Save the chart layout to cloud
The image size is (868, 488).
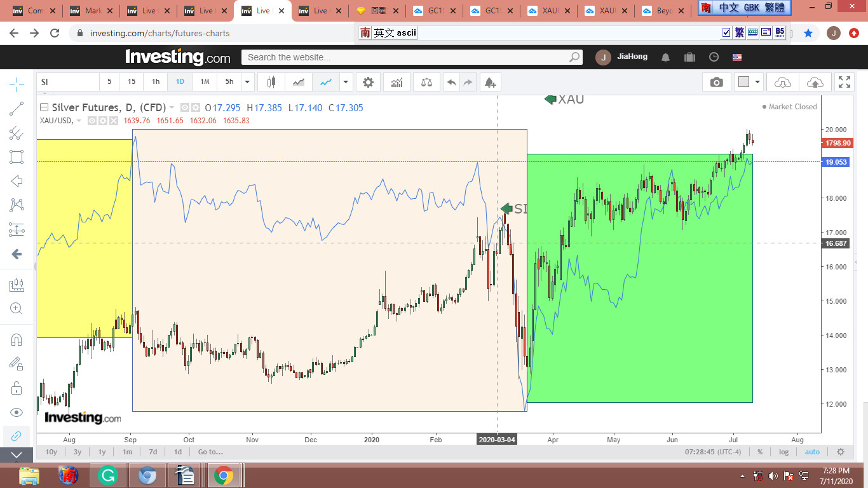[814, 82]
